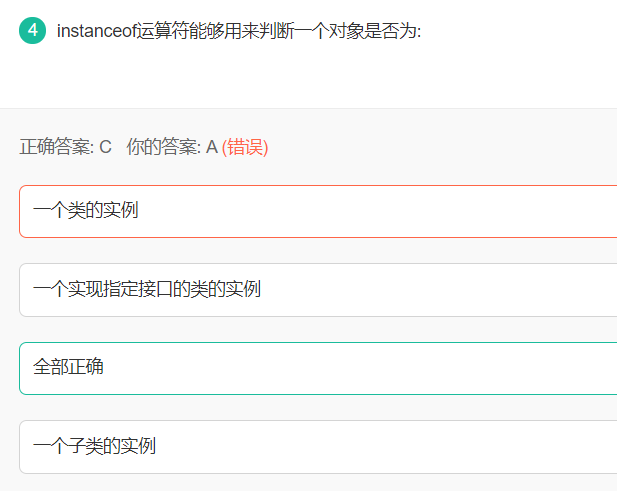
Task: Click the word "instanceof" in the question
Action: (95, 31)
